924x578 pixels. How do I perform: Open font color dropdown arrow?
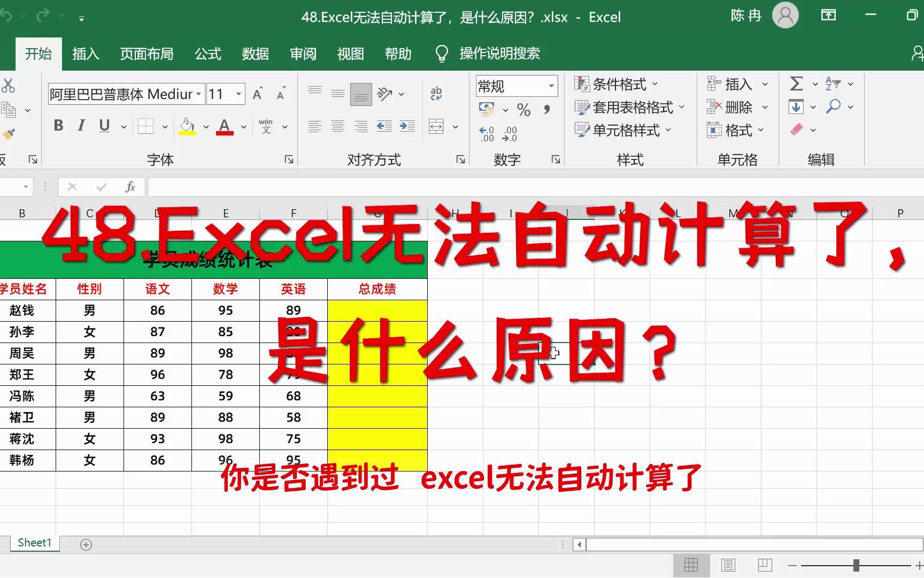243,127
